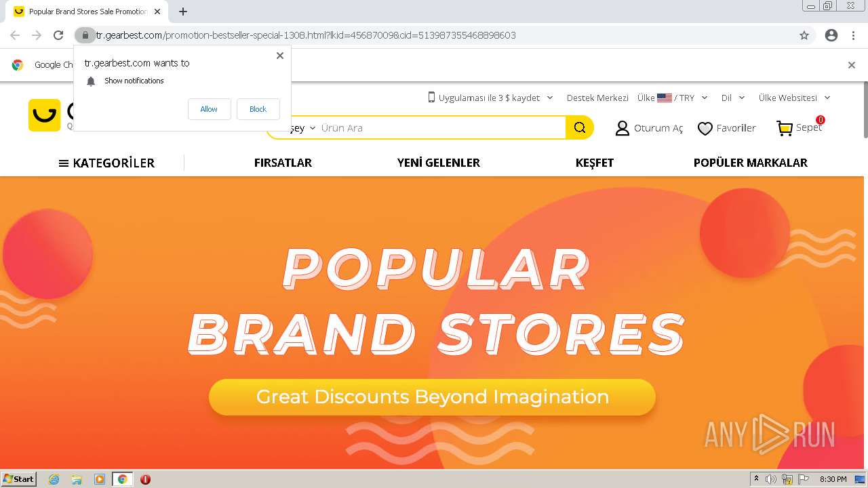
Task: Open the Chrome three-dot menu
Action: 853,35
